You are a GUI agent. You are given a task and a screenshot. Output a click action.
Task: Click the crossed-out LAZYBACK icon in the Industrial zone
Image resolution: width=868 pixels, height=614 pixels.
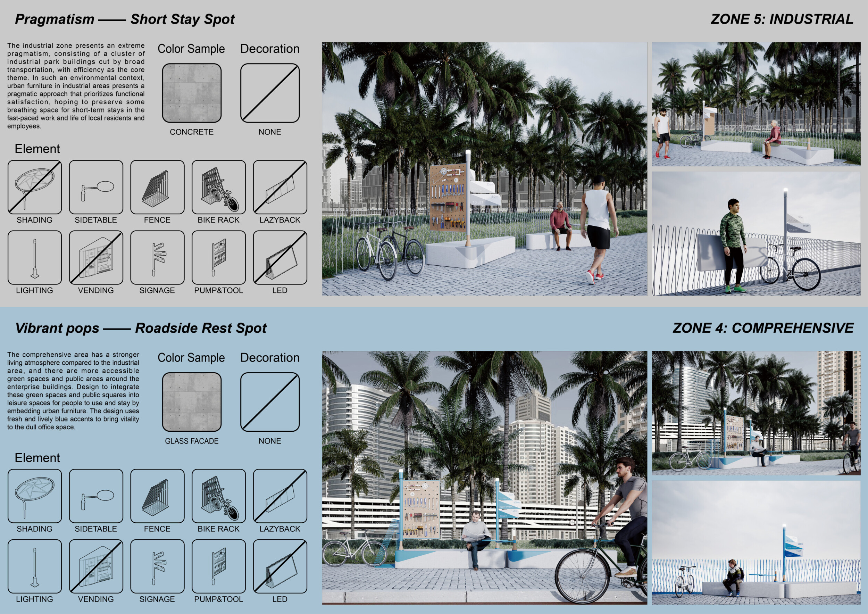click(280, 187)
